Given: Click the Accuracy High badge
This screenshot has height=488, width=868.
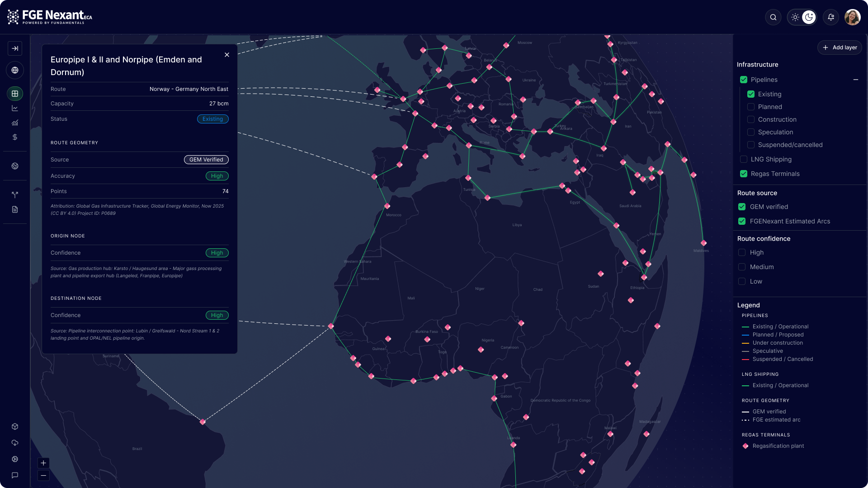Looking at the screenshot, I should [217, 176].
